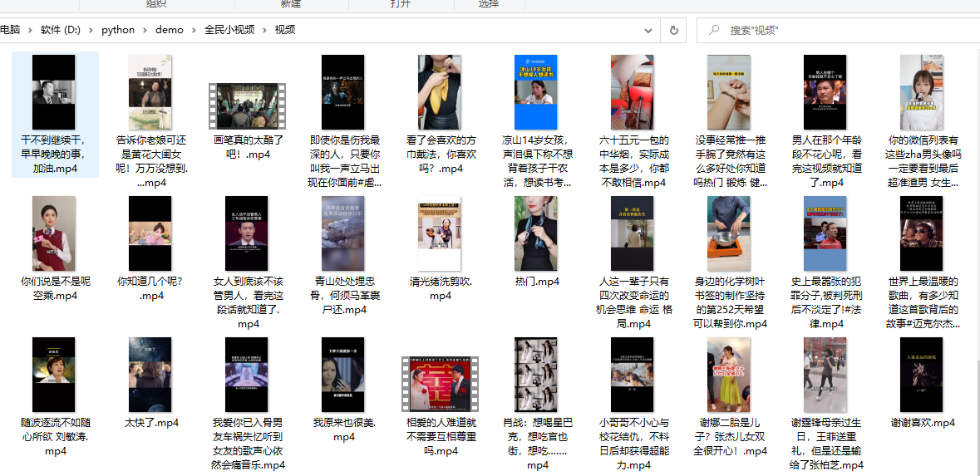Select the 清光绪洗剪吹 video thumbnail

click(x=440, y=233)
